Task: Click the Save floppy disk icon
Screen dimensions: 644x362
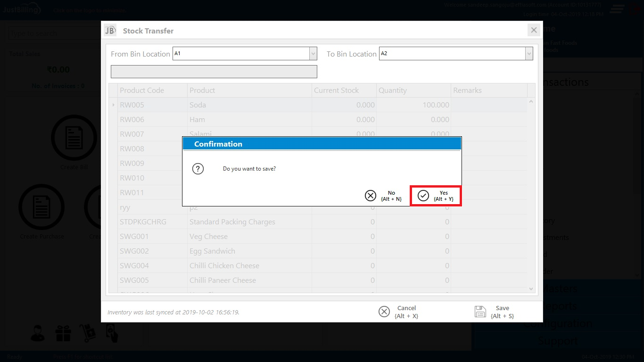Action: point(480,312)
